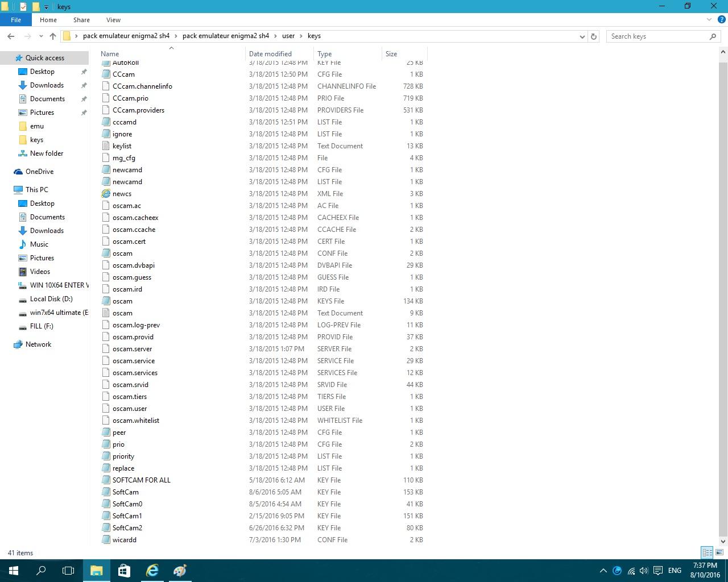Select the newcs XML file icon
Image resolution: width=728 pixels, height=582 pixels.
click(106, 194)
